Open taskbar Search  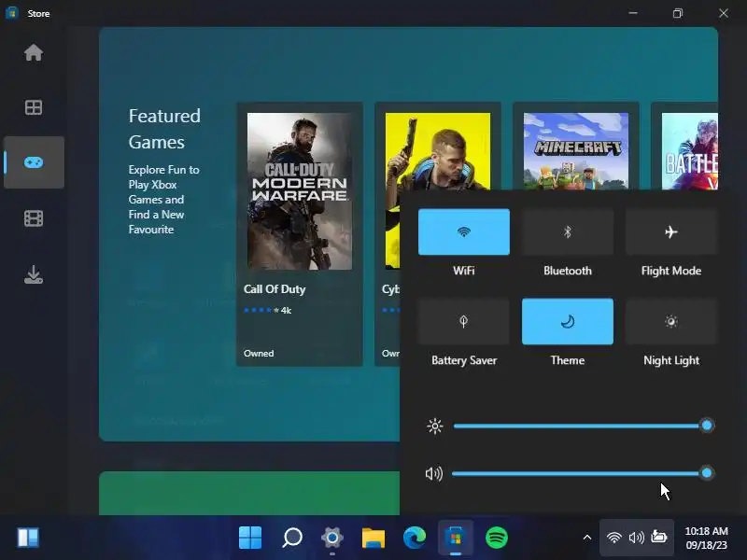pyautogui.click(x=291, y=538)
